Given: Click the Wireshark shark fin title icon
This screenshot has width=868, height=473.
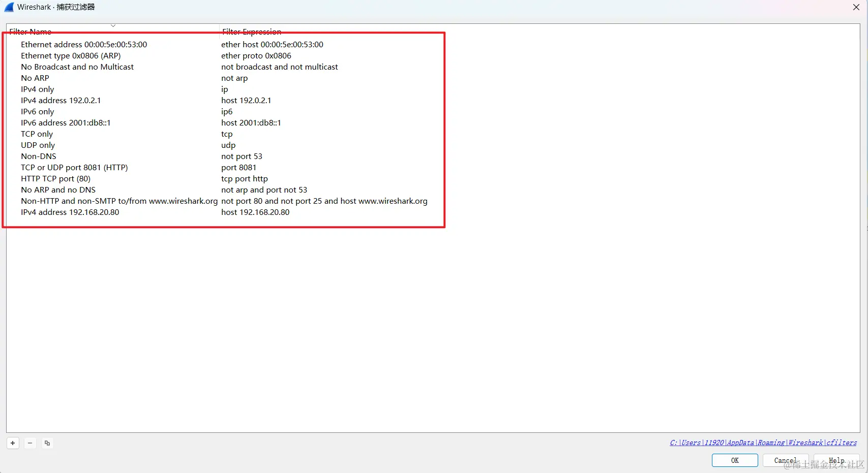Looking at the screenshot, I should tap(9, 7).
